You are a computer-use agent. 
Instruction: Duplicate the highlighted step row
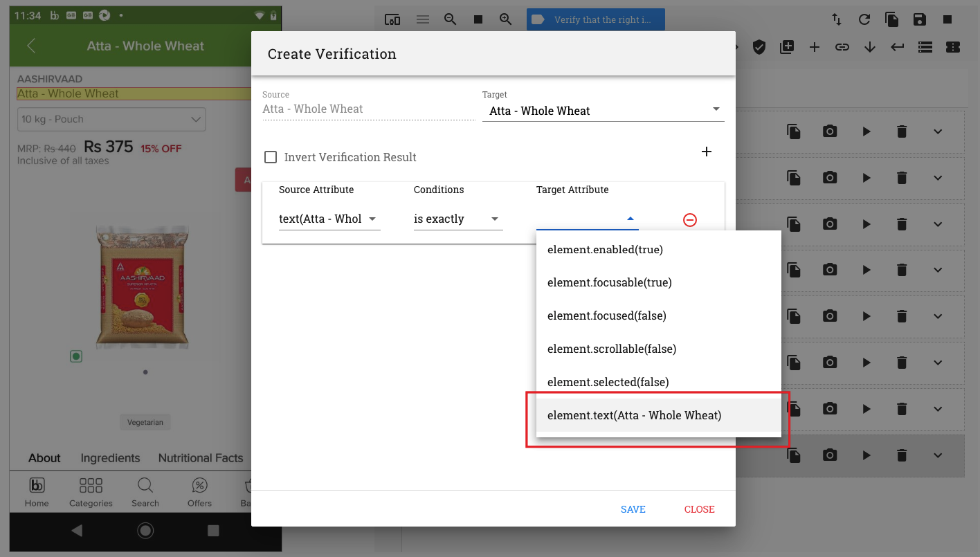[x=794, y=455]
